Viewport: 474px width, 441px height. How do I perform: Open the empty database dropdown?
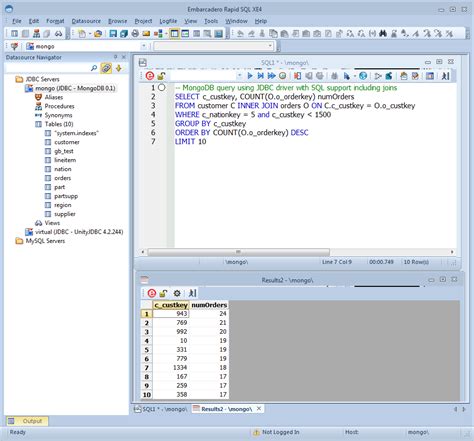click(270, 46)
